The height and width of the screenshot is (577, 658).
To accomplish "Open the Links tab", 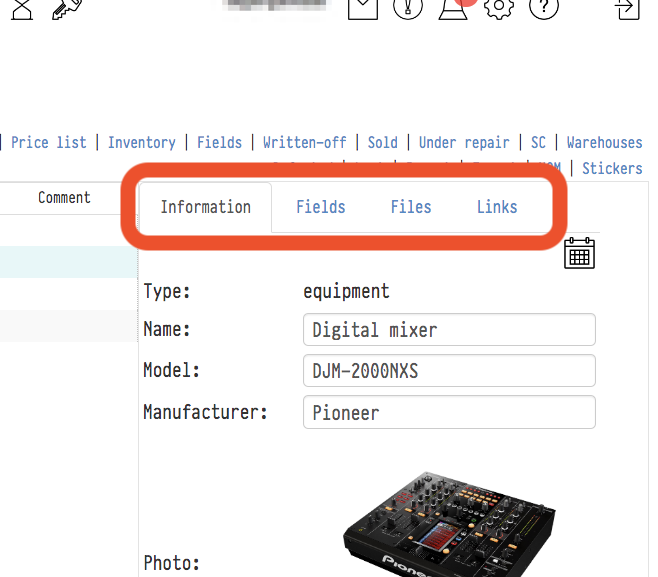I will (x=496, y=207).
